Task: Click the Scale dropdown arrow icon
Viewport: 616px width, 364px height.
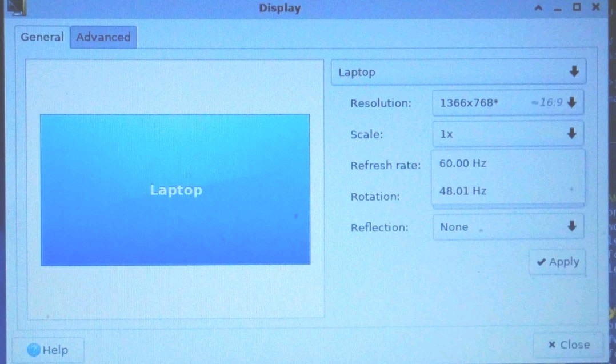Action: [x=572, y=134]
